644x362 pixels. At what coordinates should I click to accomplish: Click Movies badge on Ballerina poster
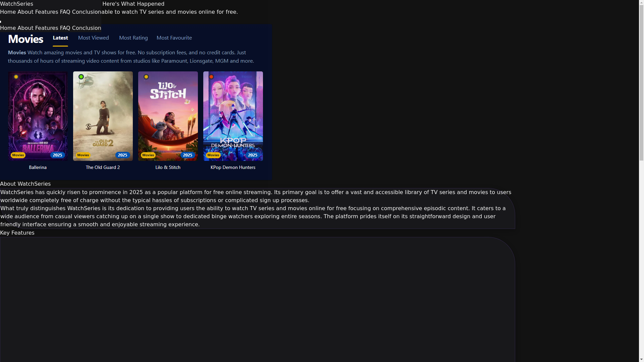click(18, 155)
